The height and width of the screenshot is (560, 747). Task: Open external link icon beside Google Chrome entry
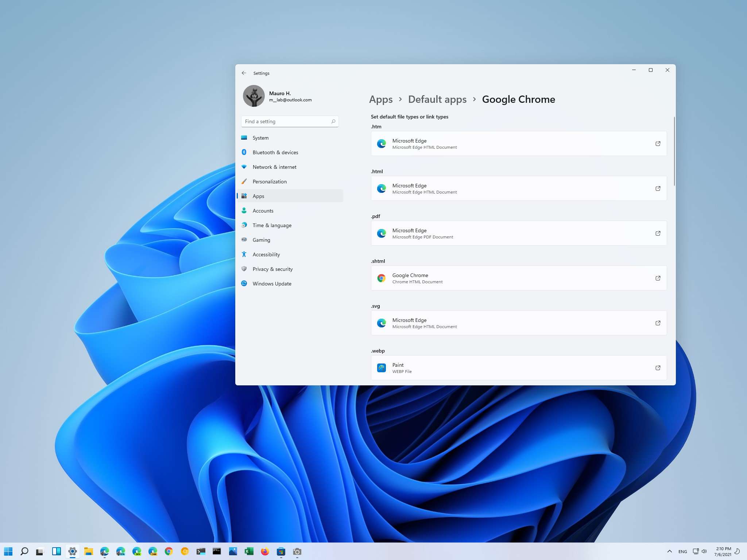(658, 278)
